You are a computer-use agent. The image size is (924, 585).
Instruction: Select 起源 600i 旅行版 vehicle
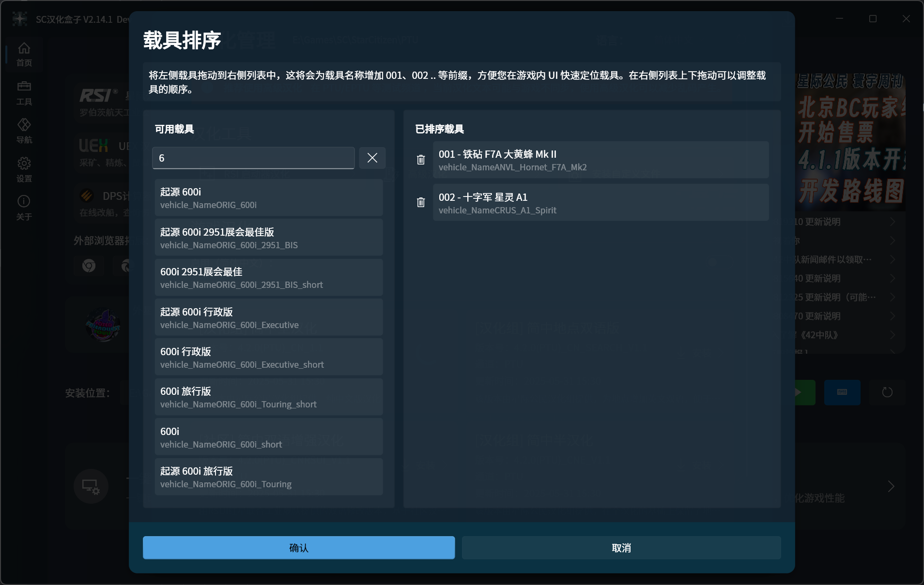pyautogui.click(x=269, y=477)
